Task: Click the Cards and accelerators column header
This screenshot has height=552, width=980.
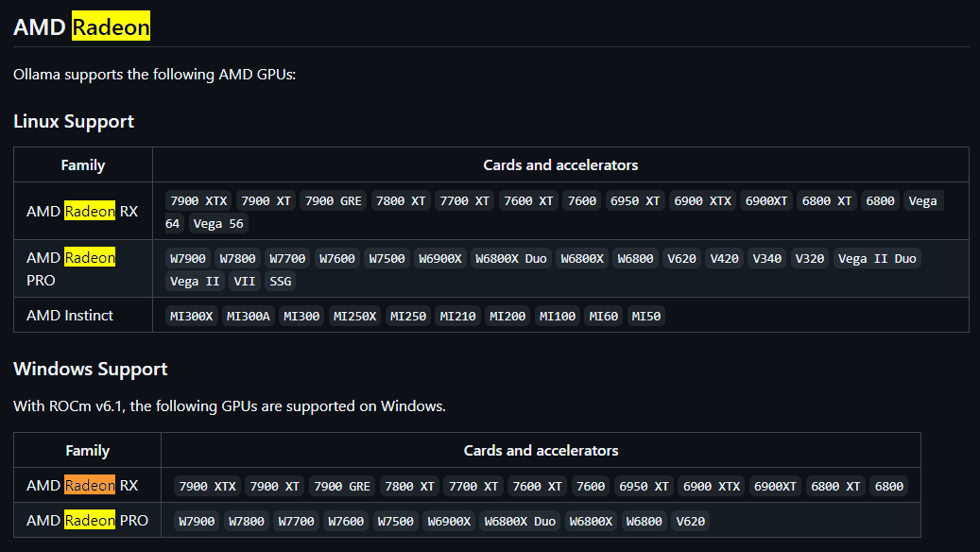Action: click(560, 164)
